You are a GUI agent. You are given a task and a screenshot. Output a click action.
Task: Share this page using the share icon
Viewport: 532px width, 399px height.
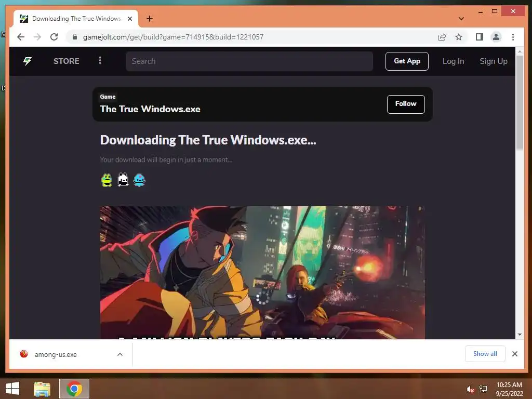[x=442, y=37]
